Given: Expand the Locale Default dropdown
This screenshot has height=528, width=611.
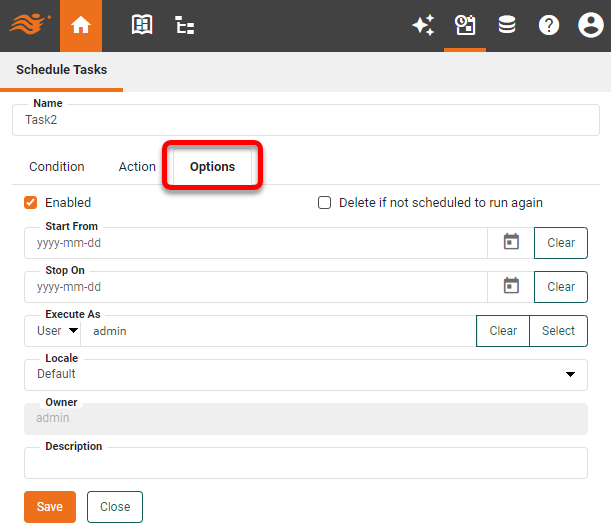Looking at the screenshot, I should click(305, 374).
